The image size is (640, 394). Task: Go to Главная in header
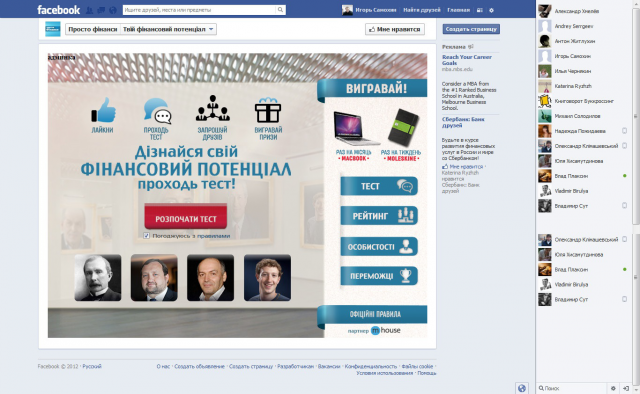(x=458, y=10)
